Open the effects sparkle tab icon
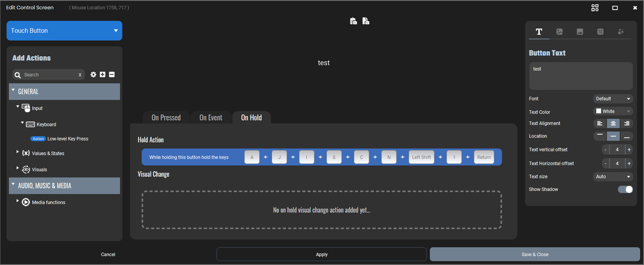The height and width of the screenshot is (265, 644). [x=620, y=32]
